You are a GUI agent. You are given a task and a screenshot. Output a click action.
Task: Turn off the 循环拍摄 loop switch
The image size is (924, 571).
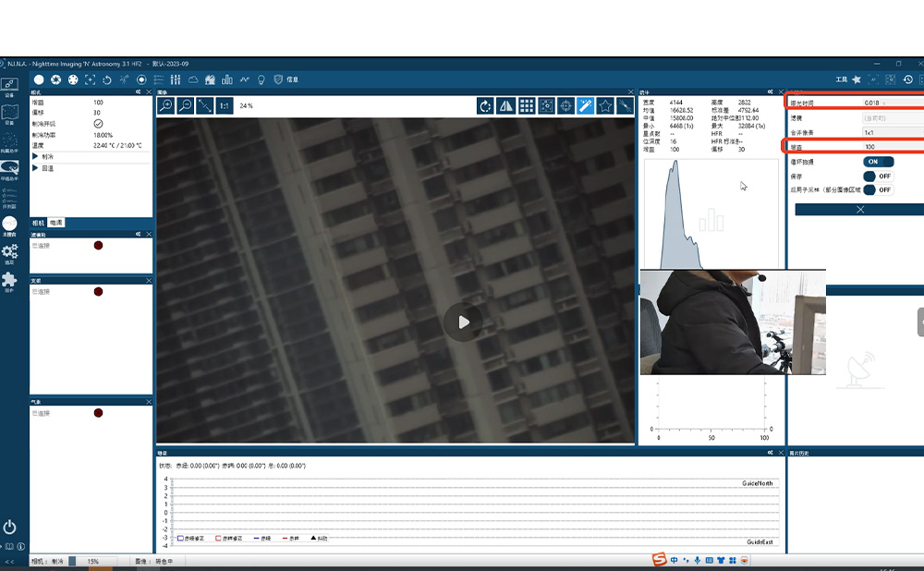coord(877,162)
